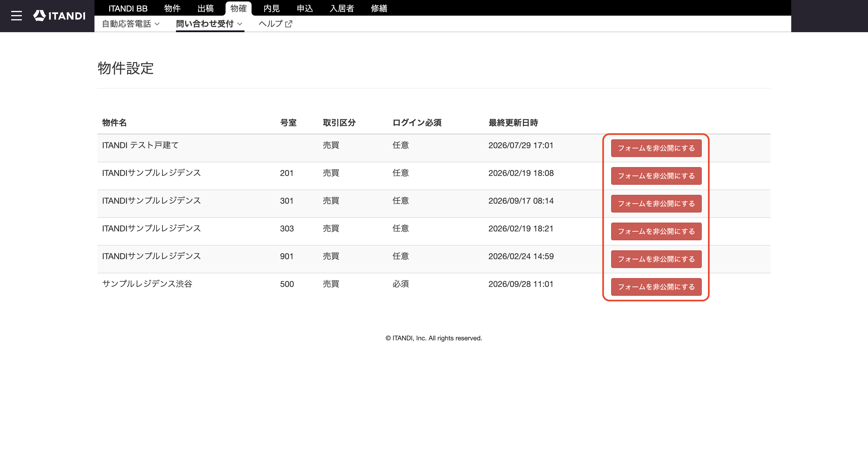Image resolution: width=868 pixels, height=472 pixels.
Task: Switch to the 物件 tab
Action: 172,9
